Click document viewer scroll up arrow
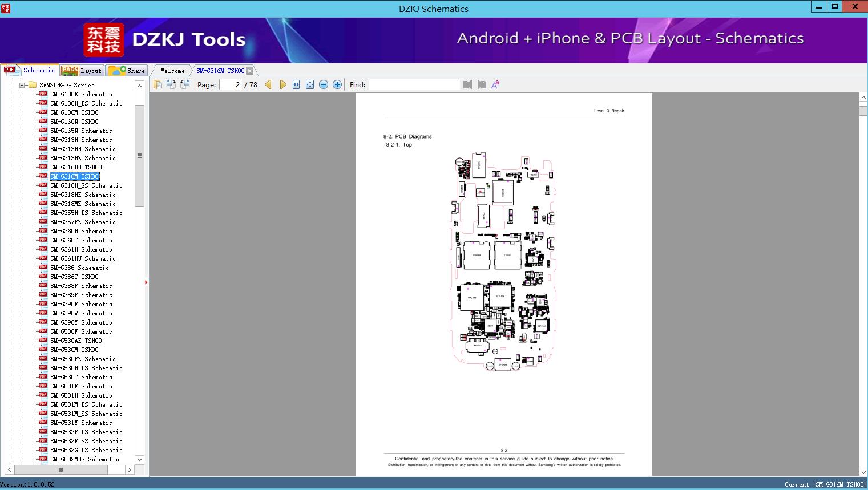The height and width of the screenshot is (490, 868). pos(863,98)
